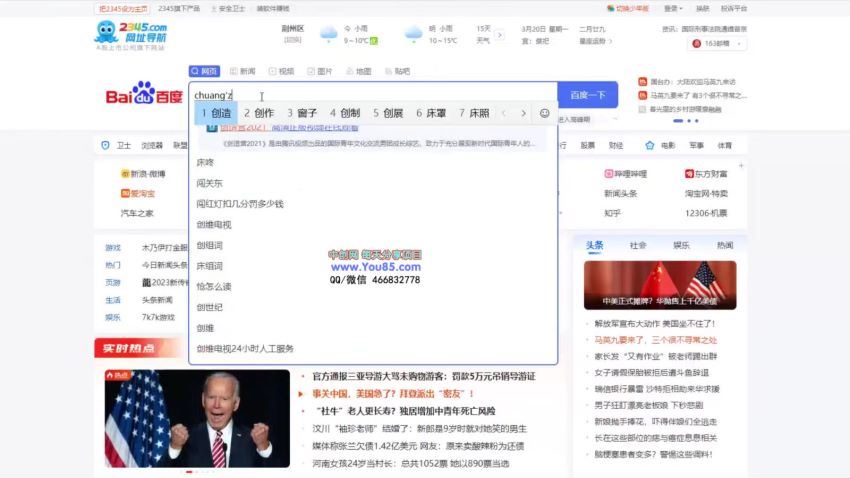Screen dimensions: 850x478
Task: Select the suggestion 床组词
Action: click(x=209, y=266)
